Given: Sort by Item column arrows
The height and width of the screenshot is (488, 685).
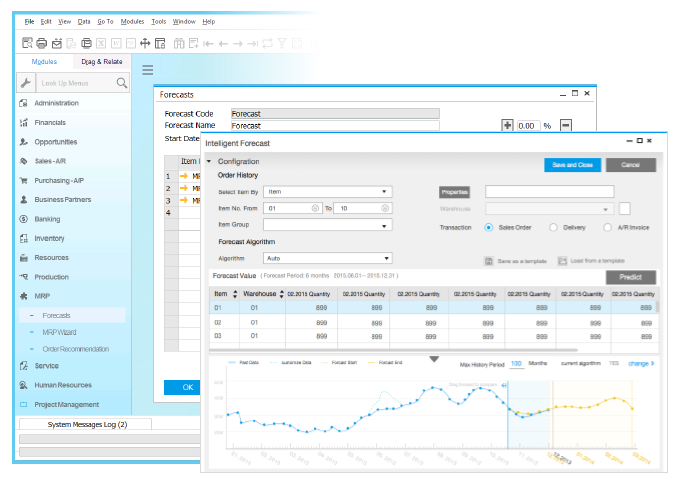Looking at the screenshot, I should coord(235,294).
